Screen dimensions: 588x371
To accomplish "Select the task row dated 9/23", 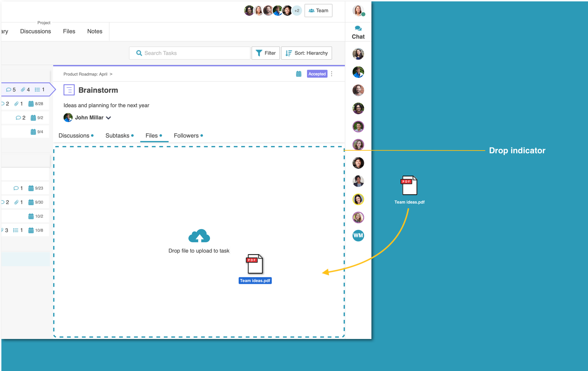I will (26, 188).
